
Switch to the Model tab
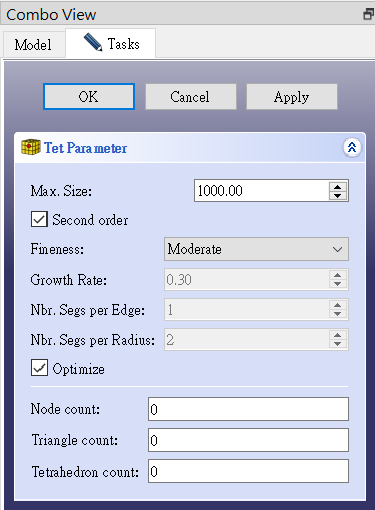pyautogui.click(x=33, y=45)
